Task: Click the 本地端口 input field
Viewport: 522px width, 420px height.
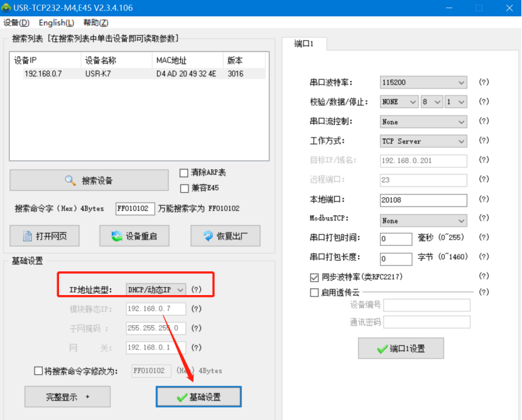Action: click(423, 200)
